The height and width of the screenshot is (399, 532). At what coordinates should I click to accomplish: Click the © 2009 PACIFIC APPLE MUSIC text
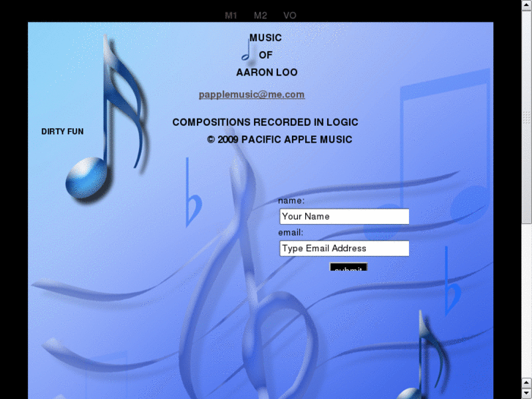tap(280, 140)
